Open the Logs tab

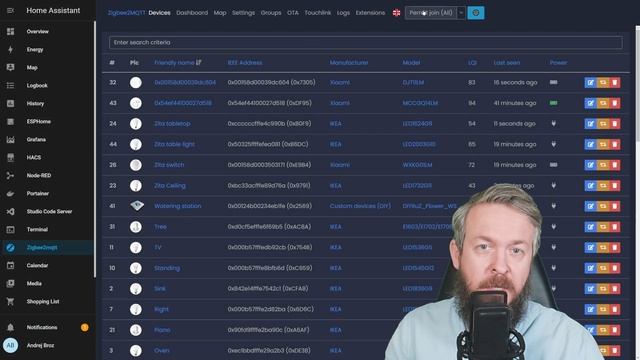click(343, 13)
